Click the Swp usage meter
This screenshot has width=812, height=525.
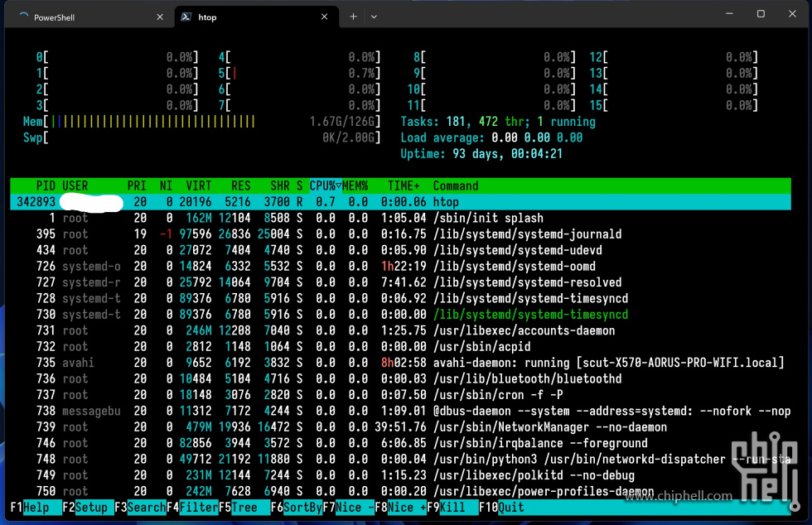(202, 137)
